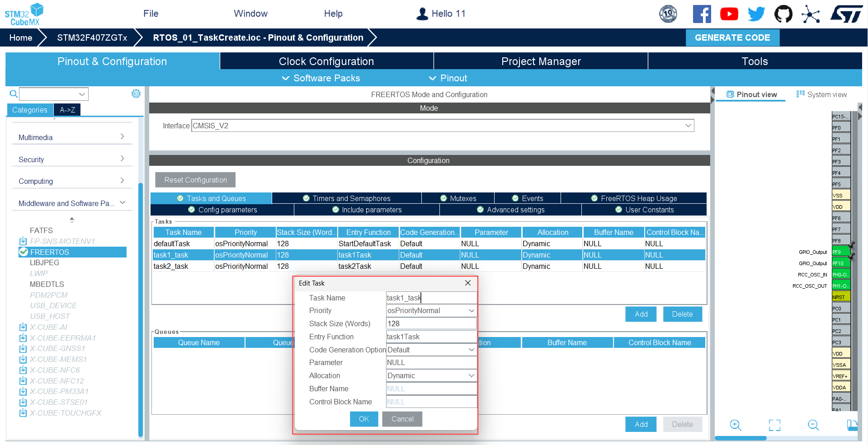868x445 pixels.
Task: Click the search magnifier icon in sidebar
Action: click(14, 94)
